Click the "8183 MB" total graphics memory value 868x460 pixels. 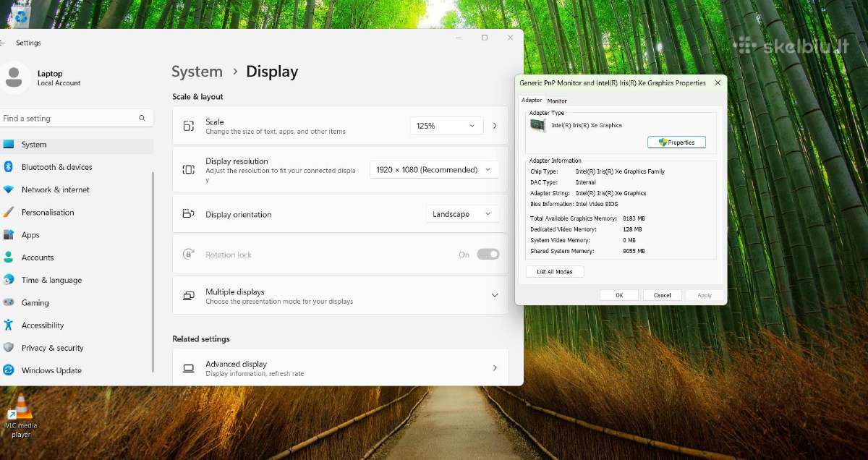pyautogui.click(x=634, y=218)
